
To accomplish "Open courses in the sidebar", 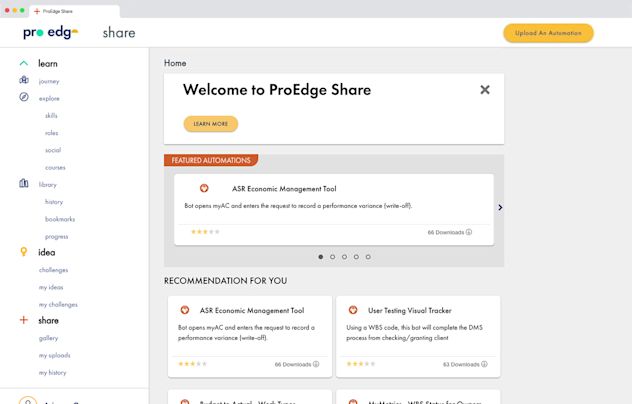I will tap(55, 168).
